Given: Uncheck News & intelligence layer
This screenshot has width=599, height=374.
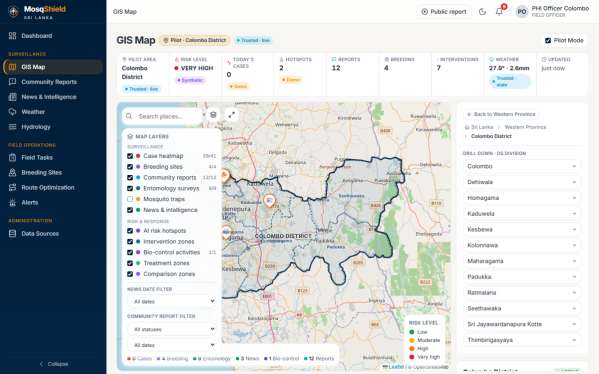Looking at the screenshot, I should [x=130, y=210].
